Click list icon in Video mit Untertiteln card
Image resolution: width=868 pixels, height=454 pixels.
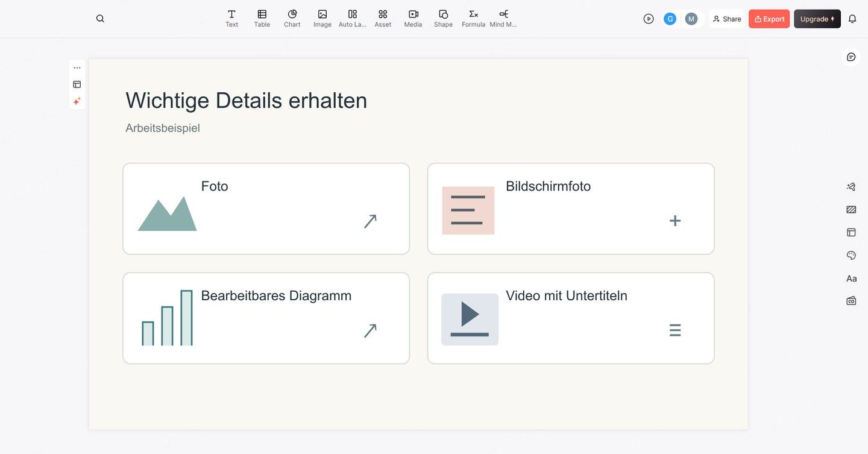pos(675,330)
